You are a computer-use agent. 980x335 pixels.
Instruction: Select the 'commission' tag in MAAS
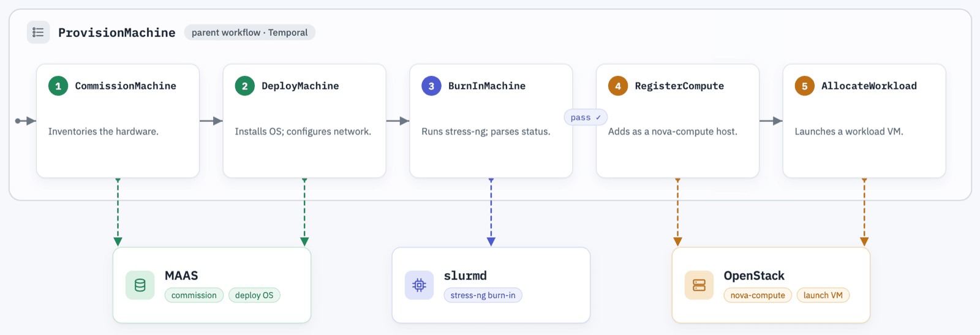(194, 295)
